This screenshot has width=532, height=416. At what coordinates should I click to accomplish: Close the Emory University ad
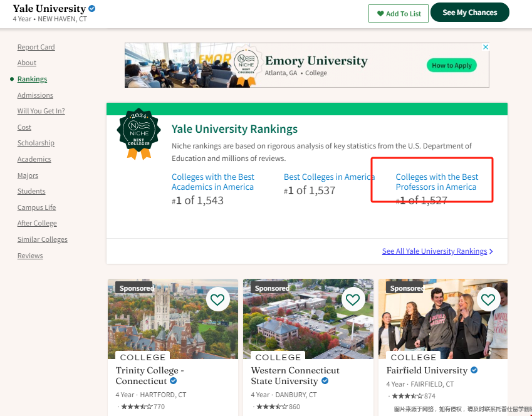click(x=486, y=47)
